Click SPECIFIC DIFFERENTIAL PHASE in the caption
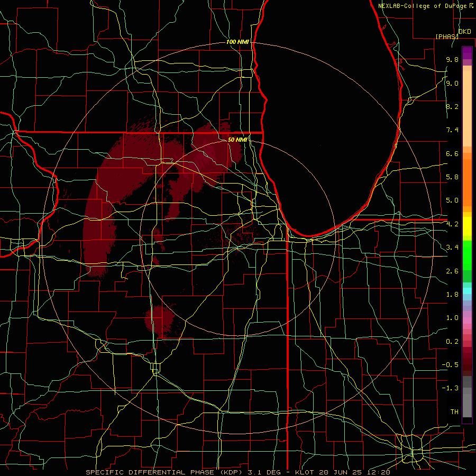This screenshot has width=476, height=476. [x=150, y=472]
